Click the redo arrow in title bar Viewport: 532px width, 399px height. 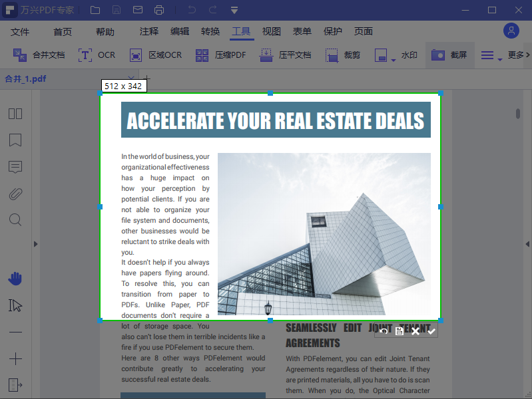212,10
